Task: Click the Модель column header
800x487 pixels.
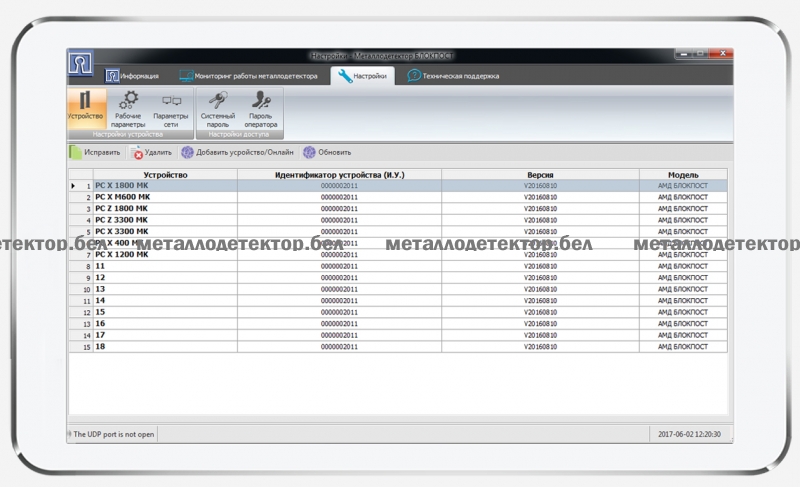Action: (x=683, y=175)
